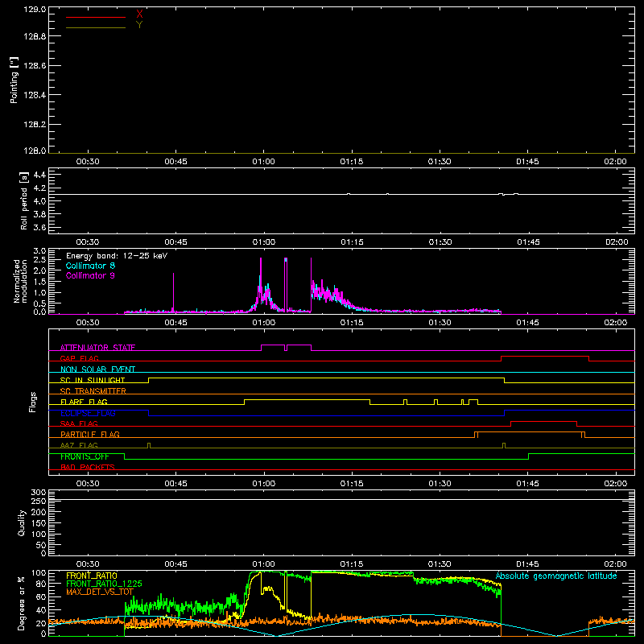Click the raised red GAP_FLAG segment after 01:40
644x644 pixels.
[545, 357]
